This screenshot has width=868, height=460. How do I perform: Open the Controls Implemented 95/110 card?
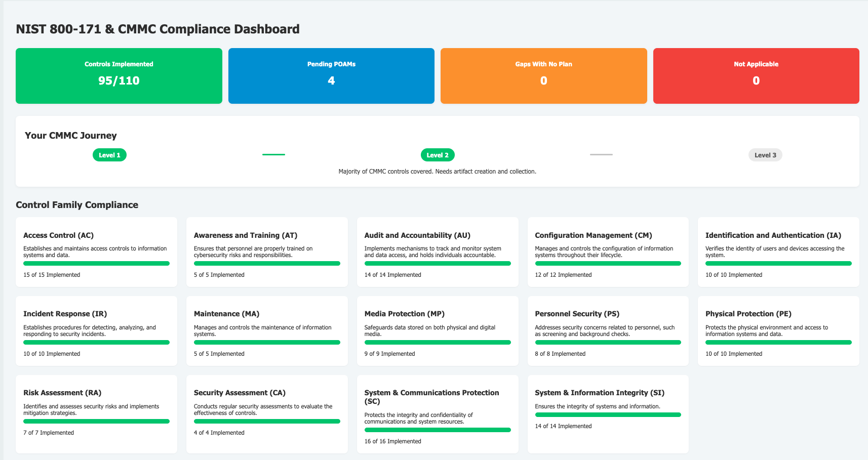point(119,76)
